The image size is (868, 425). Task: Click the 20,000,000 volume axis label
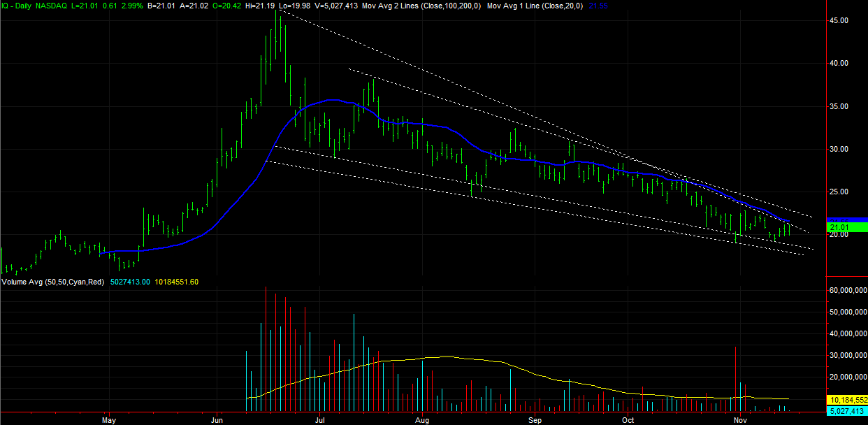coord(847,377)
